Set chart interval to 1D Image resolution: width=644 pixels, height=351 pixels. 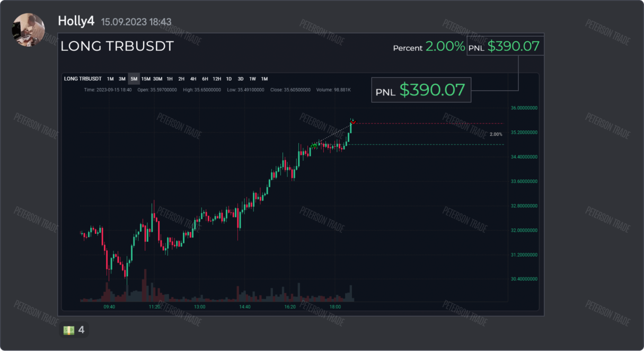(229, 79)
